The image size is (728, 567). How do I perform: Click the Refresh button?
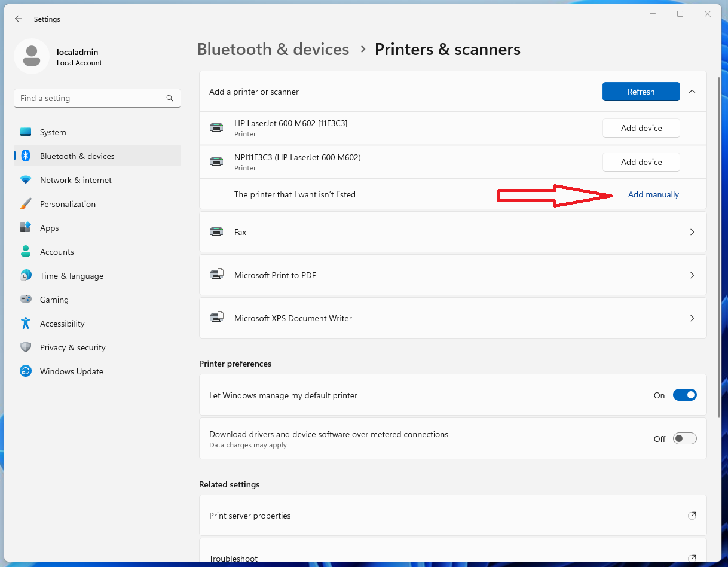[x=641, y=92]
